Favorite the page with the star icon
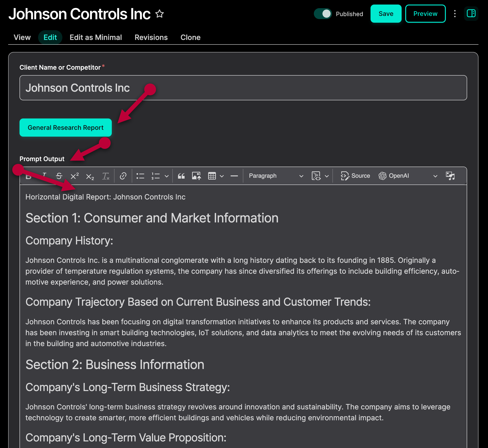Viewport: 488px width, 448px height. pyautogui.click(x=159, y=14)
